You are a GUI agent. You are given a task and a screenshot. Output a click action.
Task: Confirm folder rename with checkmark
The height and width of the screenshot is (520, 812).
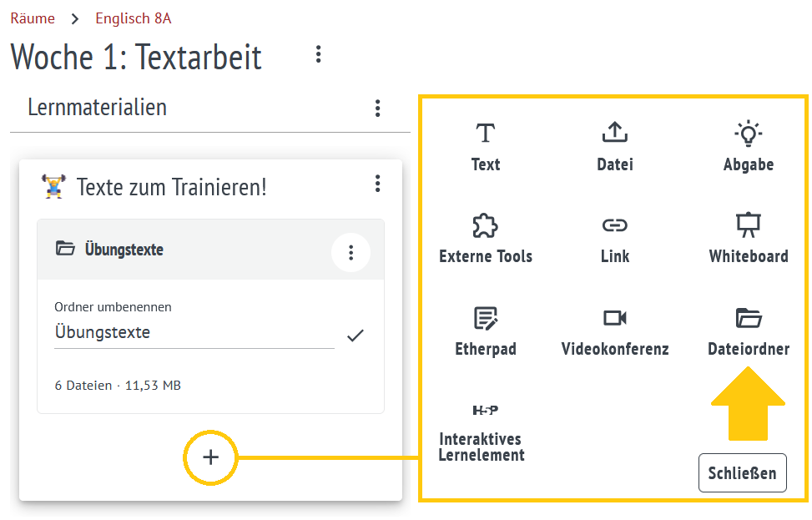[356, 336]
